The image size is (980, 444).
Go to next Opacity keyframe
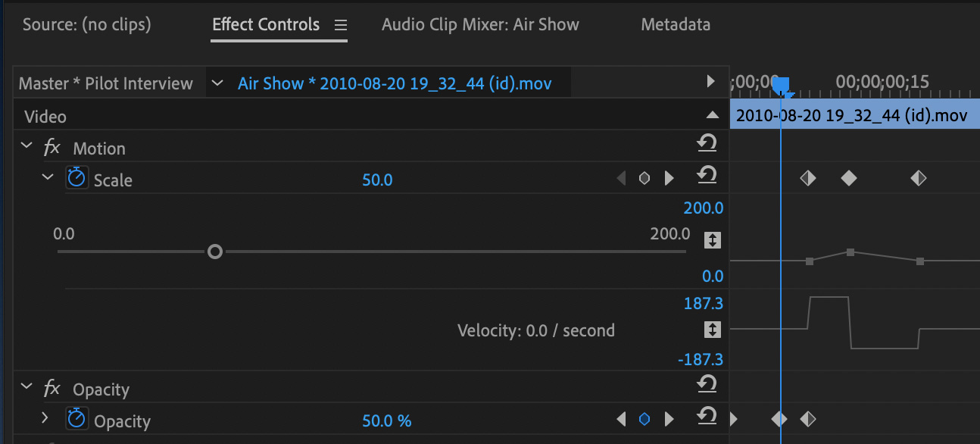tap(669, 419)
